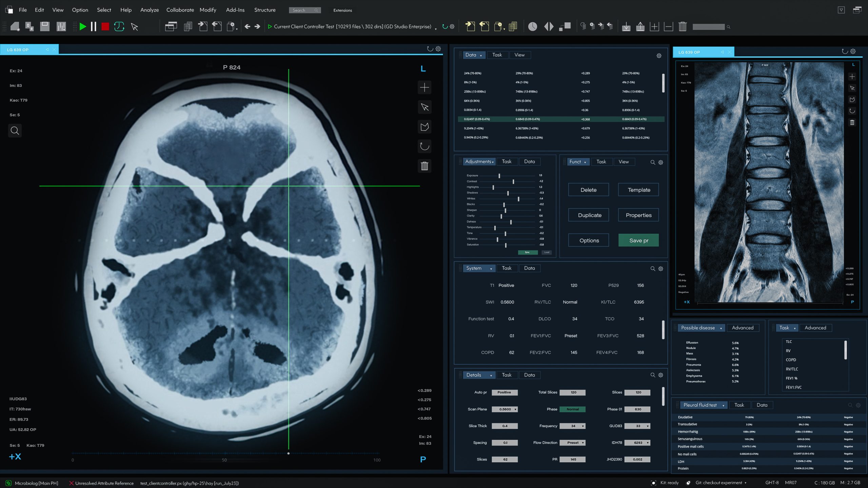The width and height of the screenshot is (868, 488).
Task: Click the flip horizontal icon in toolbar
Action: (x=549, y=26)
